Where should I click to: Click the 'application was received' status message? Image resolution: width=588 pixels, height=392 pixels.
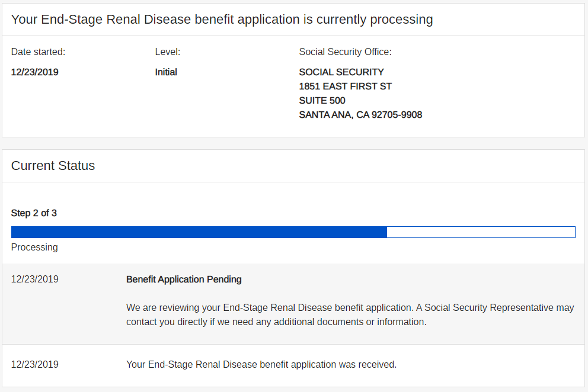[261, 365]
